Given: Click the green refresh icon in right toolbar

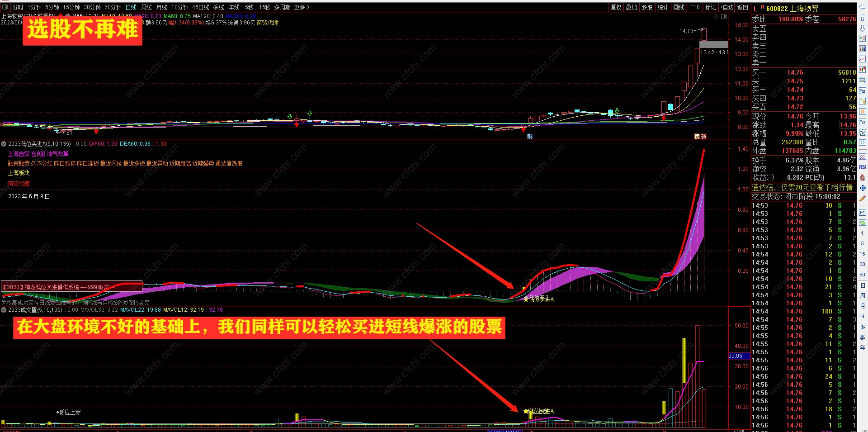Looking at the screenshot, I should (x=862, y=223).
